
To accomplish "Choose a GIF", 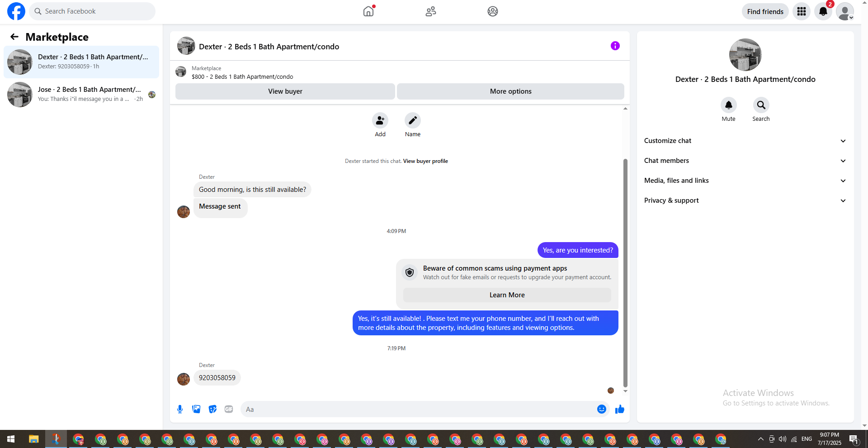I will coord(229,409).
